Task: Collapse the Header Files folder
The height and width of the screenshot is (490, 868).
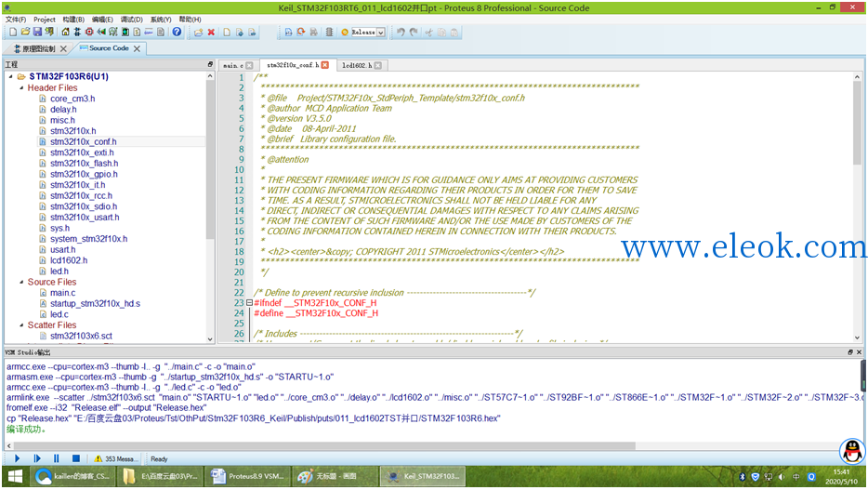Action: tap(21, 87)
